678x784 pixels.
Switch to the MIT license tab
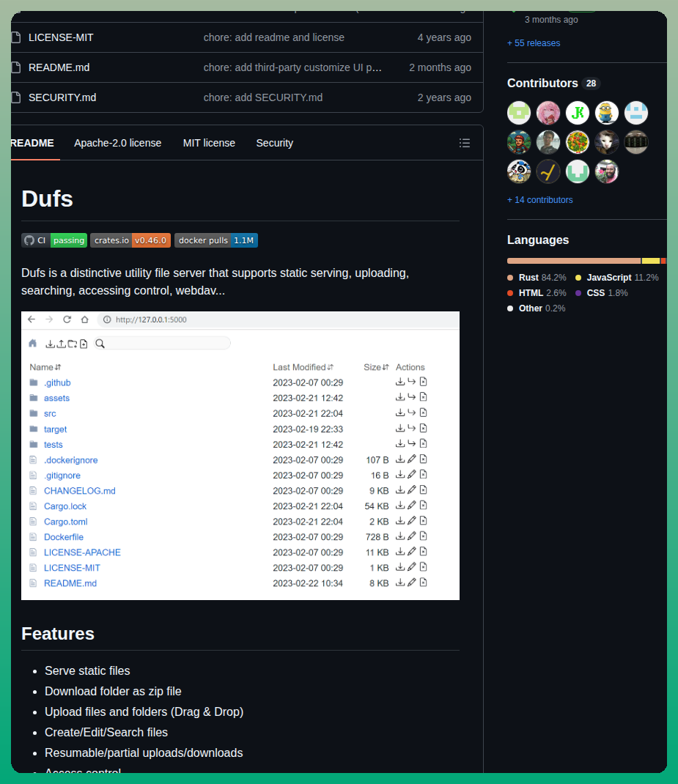click(209, 143)
